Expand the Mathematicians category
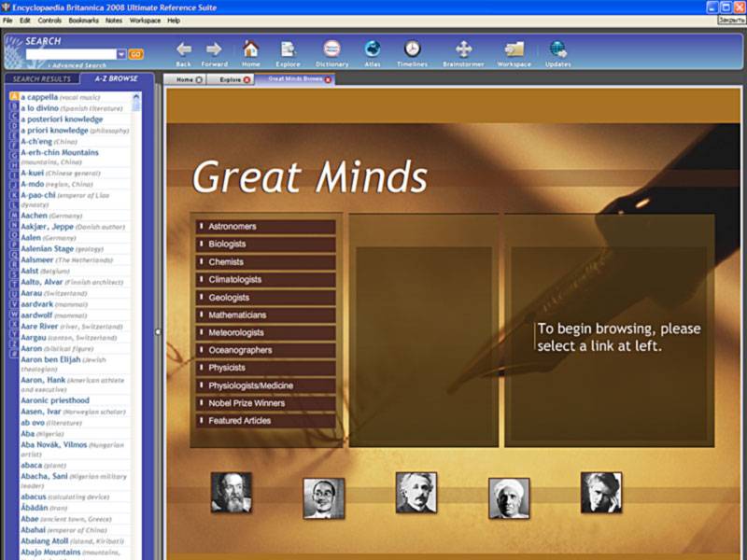747x560 pixels. click(266, 315)
